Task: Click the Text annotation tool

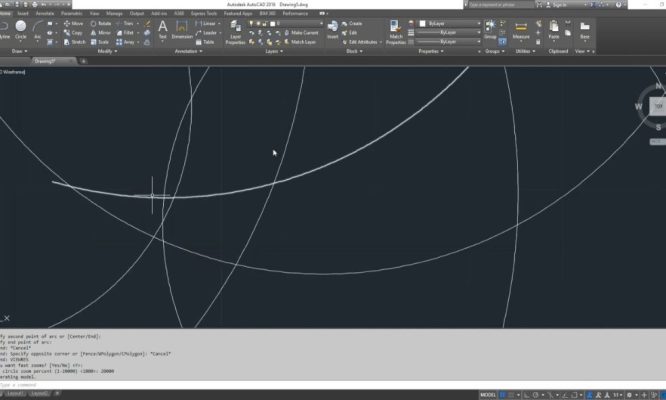Action: click(162, 29)
